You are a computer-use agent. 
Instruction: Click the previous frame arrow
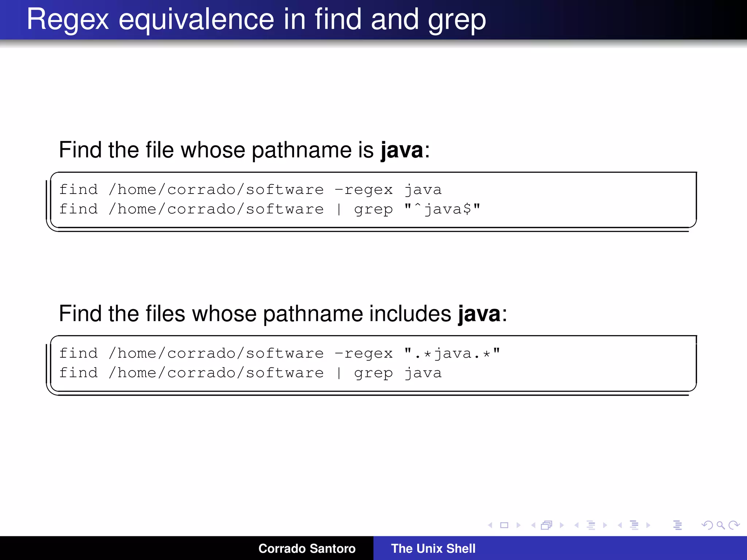(x=533, y=525)
